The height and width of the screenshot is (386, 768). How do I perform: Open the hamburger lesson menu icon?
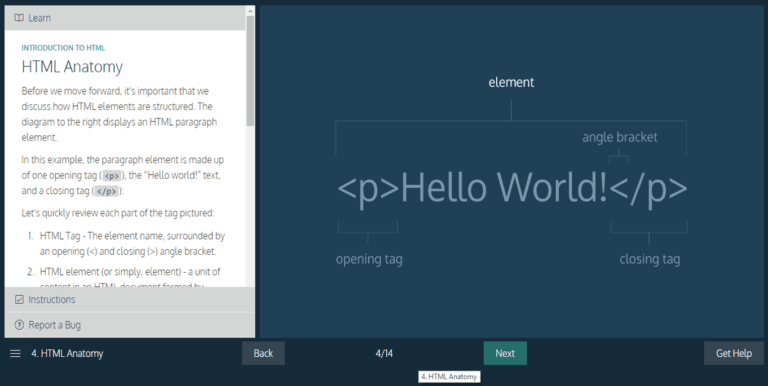(x=15, y=354)
